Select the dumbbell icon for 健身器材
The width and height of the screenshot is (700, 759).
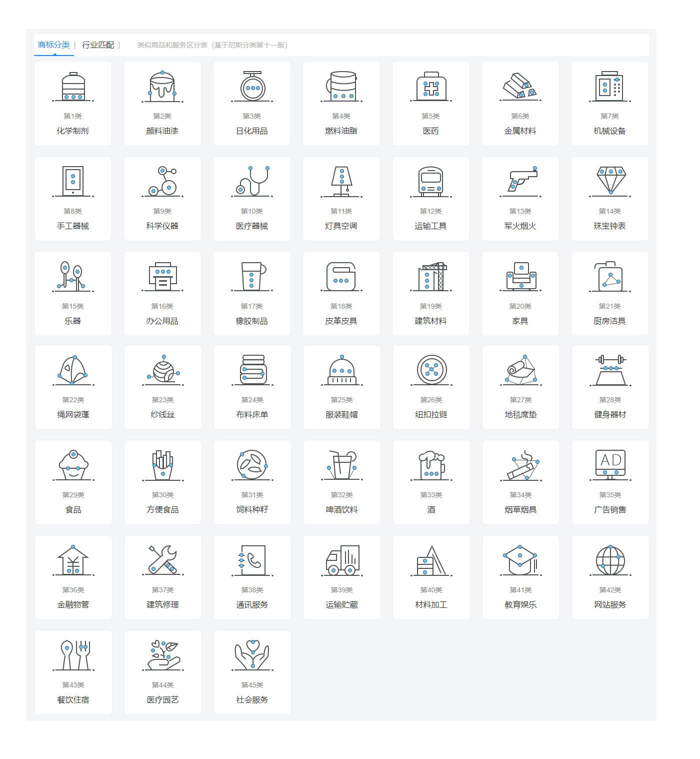click(x=610, y=370)
